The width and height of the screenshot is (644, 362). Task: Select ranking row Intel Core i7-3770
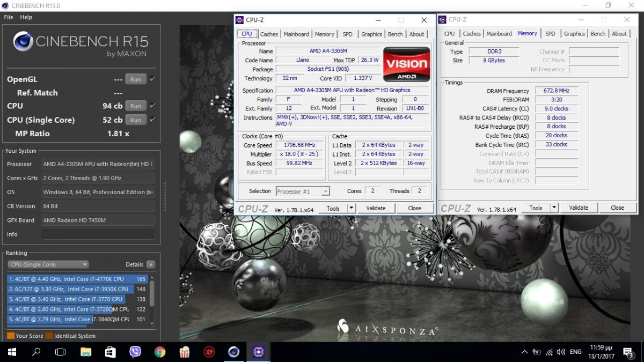pyautogui.click(x=77, y=299)
